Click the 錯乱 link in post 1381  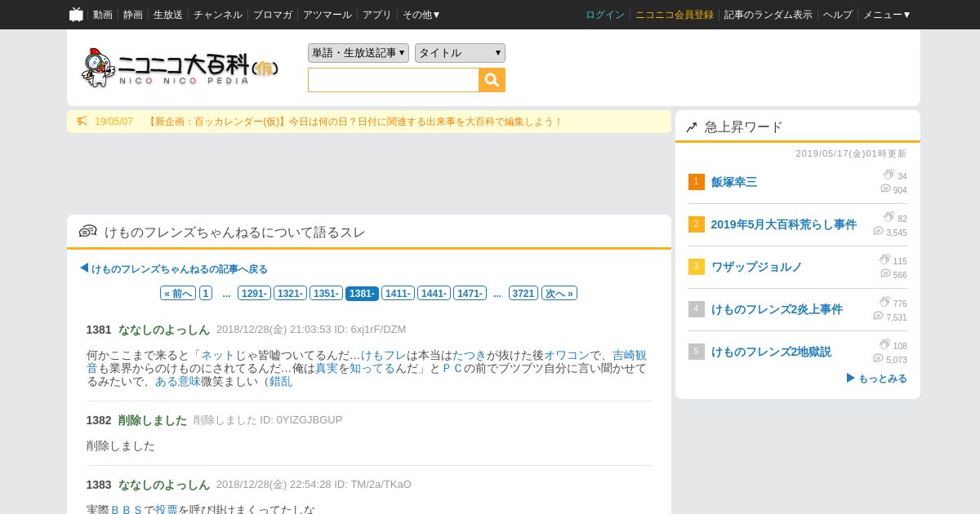click(x=281, y=381)
